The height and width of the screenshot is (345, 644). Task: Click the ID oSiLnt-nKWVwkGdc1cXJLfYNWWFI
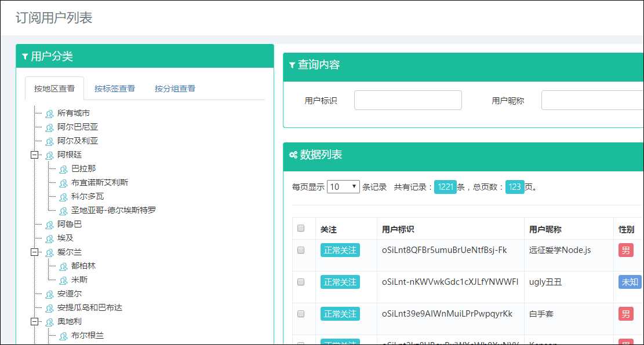[x=450, y=282]
